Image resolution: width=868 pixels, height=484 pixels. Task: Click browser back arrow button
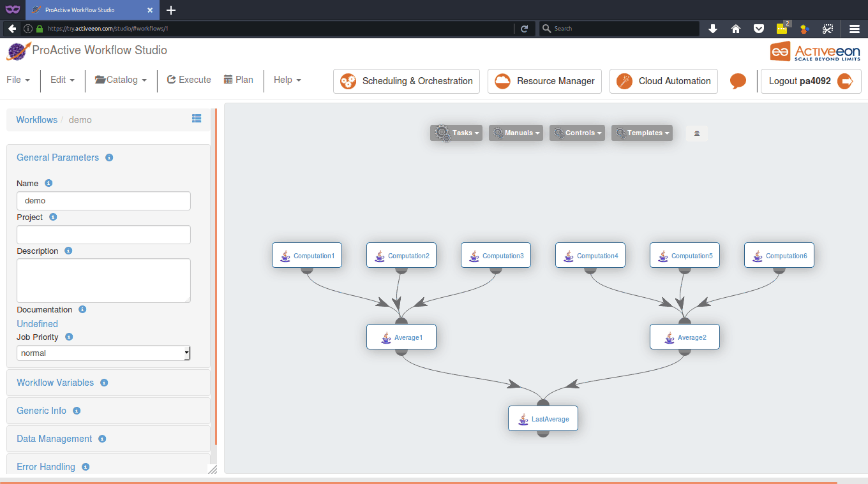(11, 29)
